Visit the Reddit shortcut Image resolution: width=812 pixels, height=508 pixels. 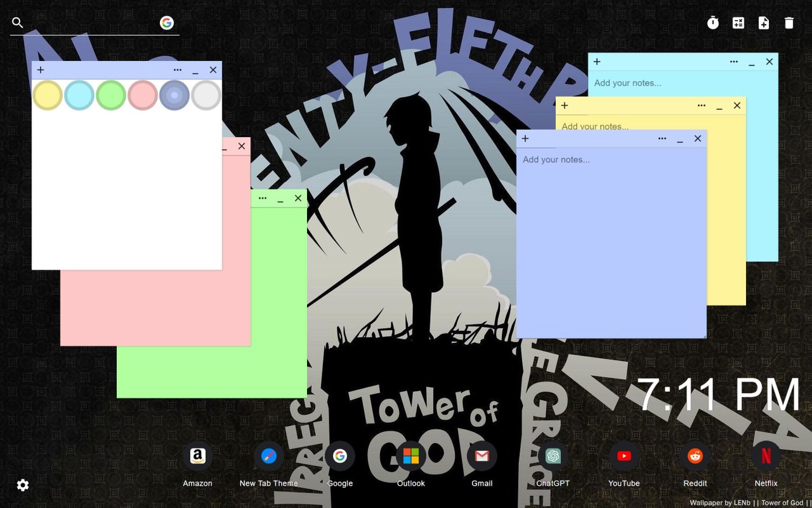[695, 456]
